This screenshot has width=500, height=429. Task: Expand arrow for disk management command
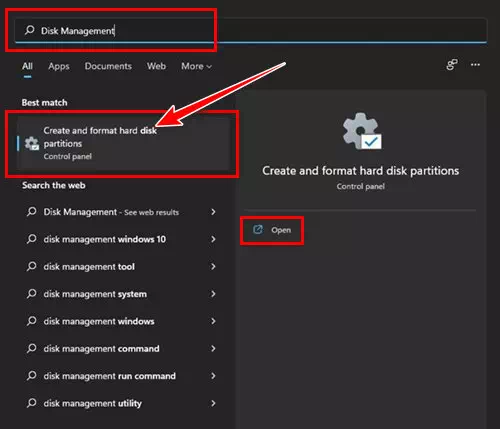click(213, 348)
